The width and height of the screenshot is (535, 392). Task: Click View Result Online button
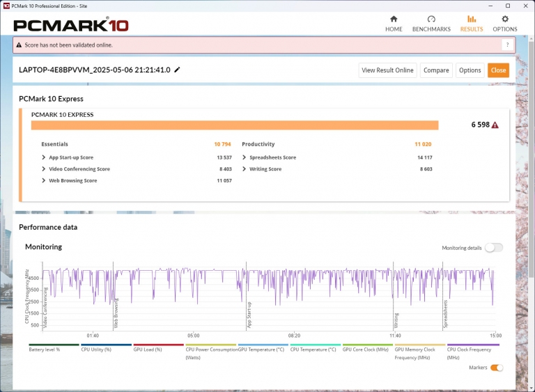(387, 70)
